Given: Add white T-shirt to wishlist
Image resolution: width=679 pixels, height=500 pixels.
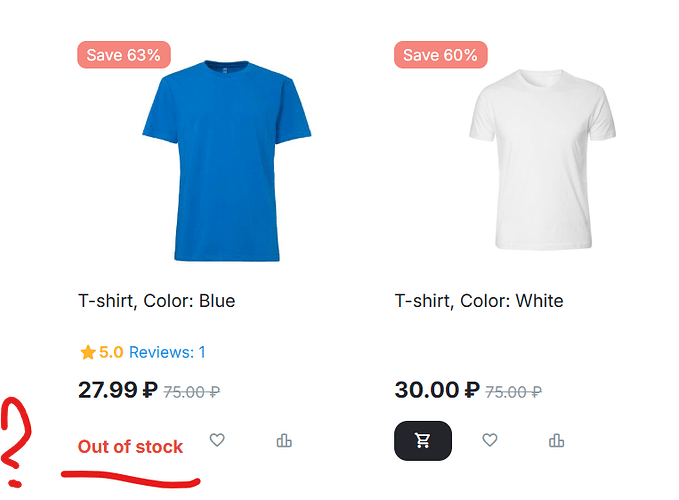Looking at the screenshot, I should (x=489, y=440).
